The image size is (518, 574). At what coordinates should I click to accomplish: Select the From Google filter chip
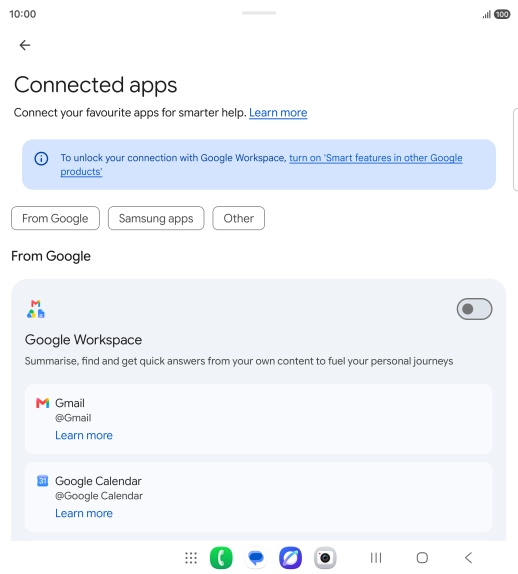(55, 218)
